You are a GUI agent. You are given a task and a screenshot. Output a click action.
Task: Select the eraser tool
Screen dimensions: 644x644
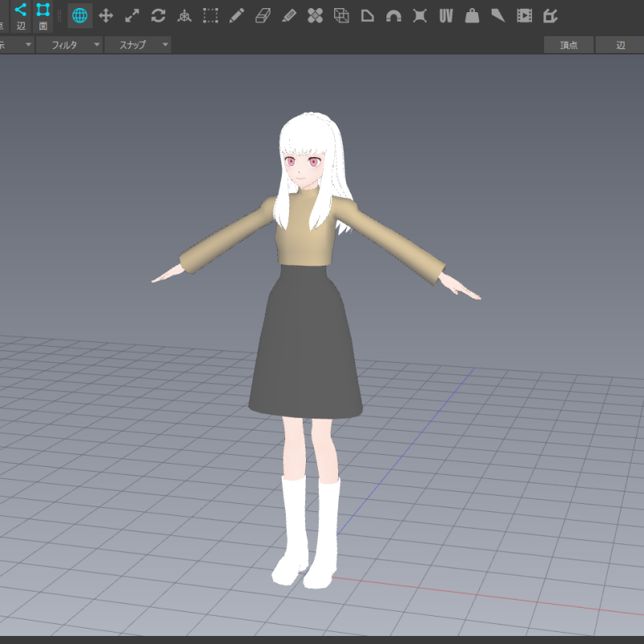(x=262, y=15)
